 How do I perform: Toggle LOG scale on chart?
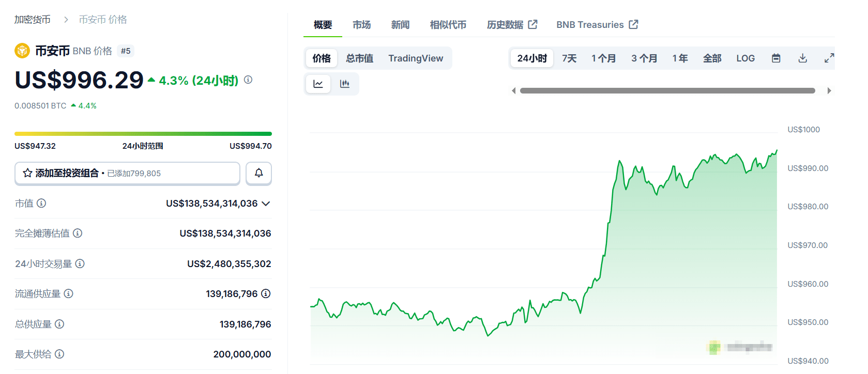745,58
